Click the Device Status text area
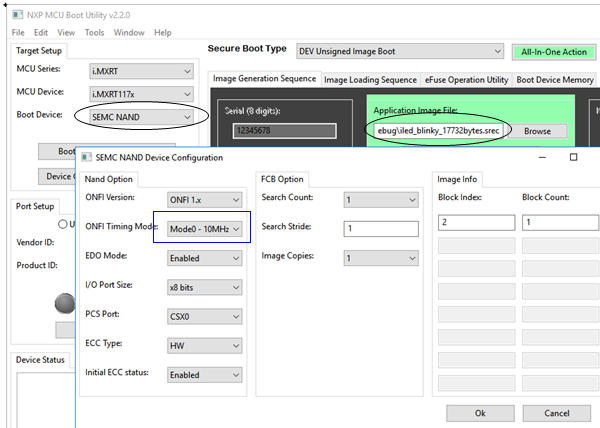The width and height of the screenshot is (600, 428). 46,400
